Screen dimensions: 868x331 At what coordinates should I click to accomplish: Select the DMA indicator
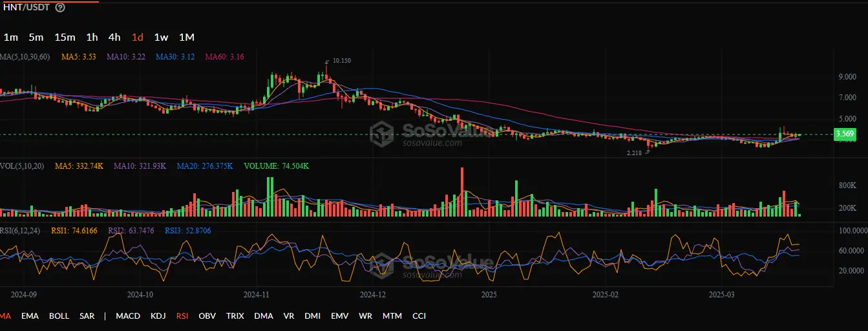point(263,316)
